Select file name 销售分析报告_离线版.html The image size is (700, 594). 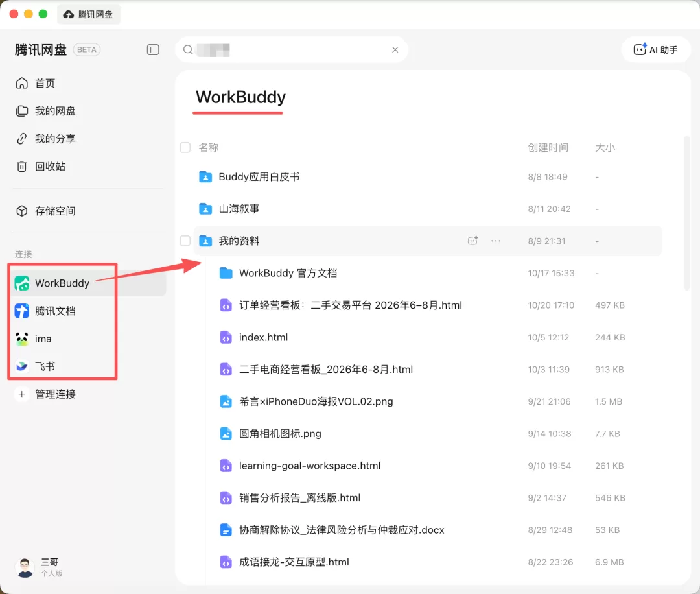pyautogui.click(x=299, y=498)
